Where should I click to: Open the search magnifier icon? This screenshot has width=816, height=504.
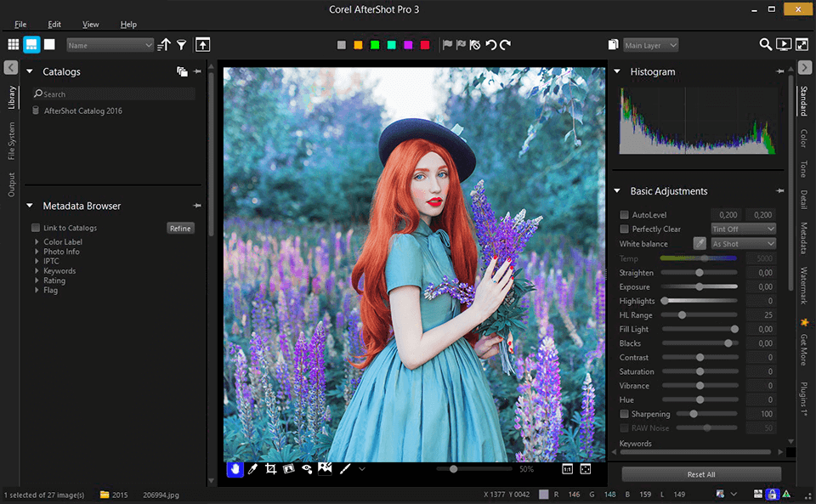coord(765,44)
